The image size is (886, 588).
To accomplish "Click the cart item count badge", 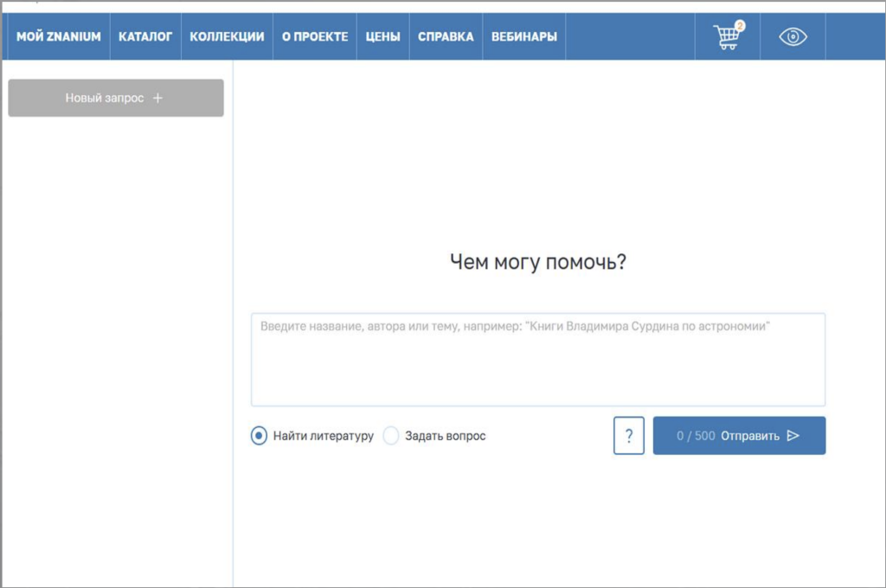I will [x=740, y=26].
